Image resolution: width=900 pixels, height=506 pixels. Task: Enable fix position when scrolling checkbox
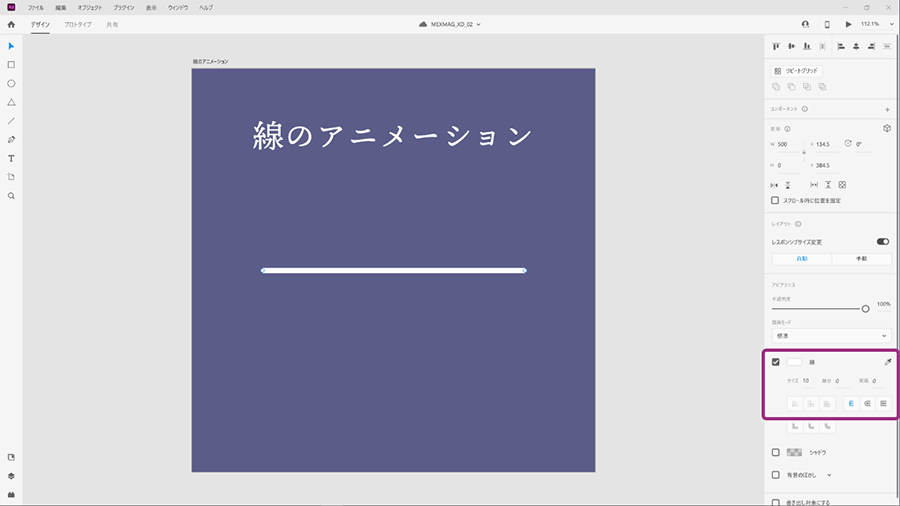pos(775,200)
